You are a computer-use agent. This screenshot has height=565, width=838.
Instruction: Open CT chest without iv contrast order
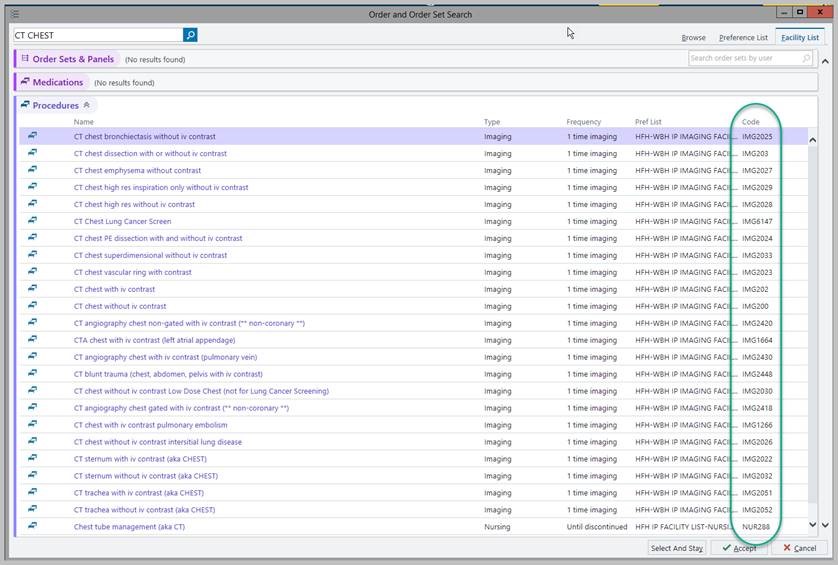coord(120,306)
